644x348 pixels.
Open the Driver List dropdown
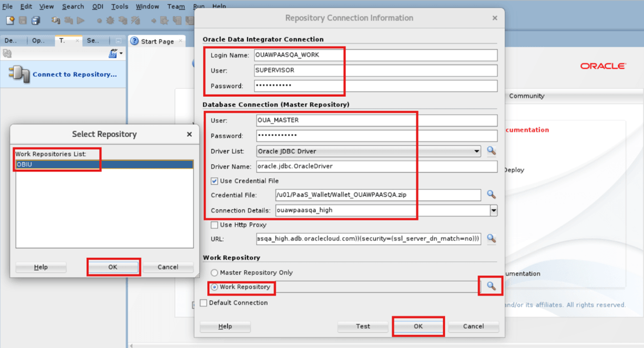[x=477, y=151]
